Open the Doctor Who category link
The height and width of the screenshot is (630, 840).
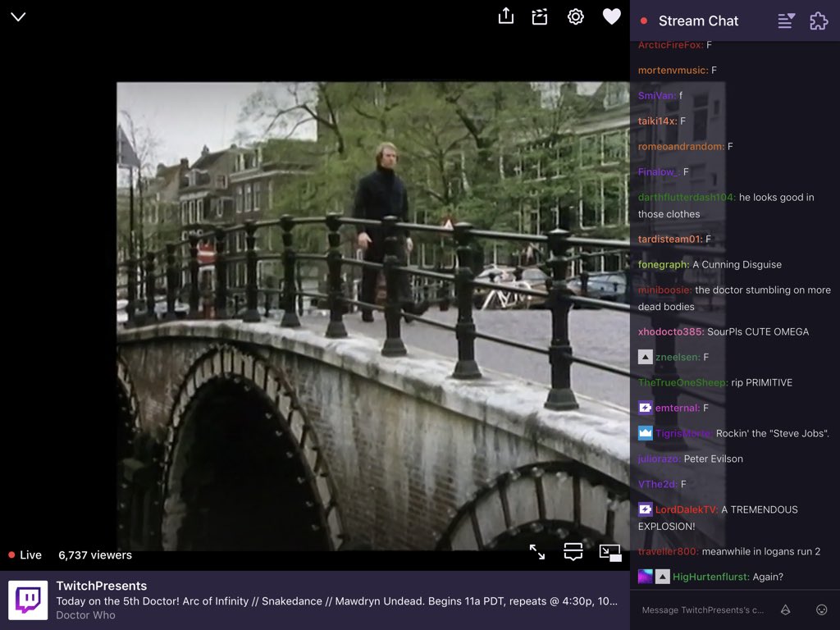[85, 615]
